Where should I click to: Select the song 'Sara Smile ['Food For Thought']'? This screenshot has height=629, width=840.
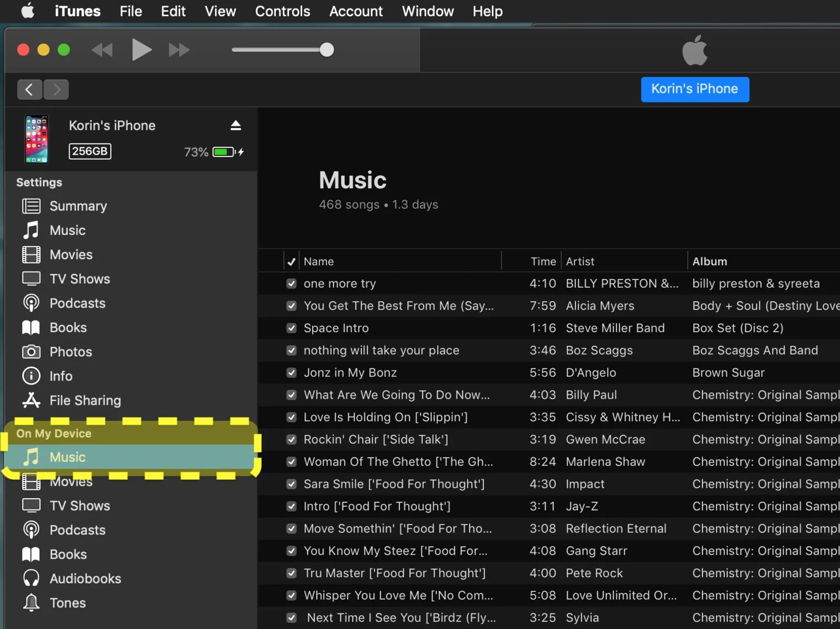(394, 484)
